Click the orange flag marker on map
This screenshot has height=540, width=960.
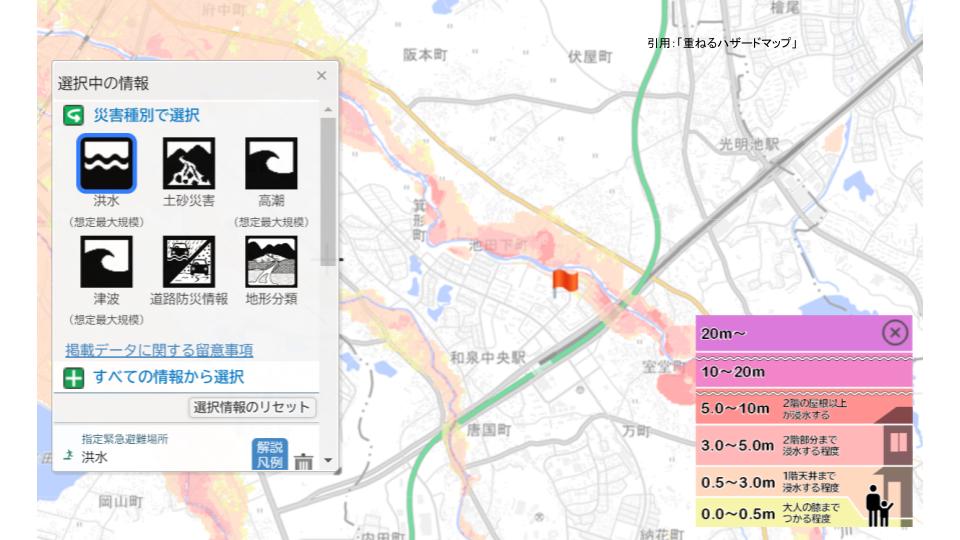point(564,283)
